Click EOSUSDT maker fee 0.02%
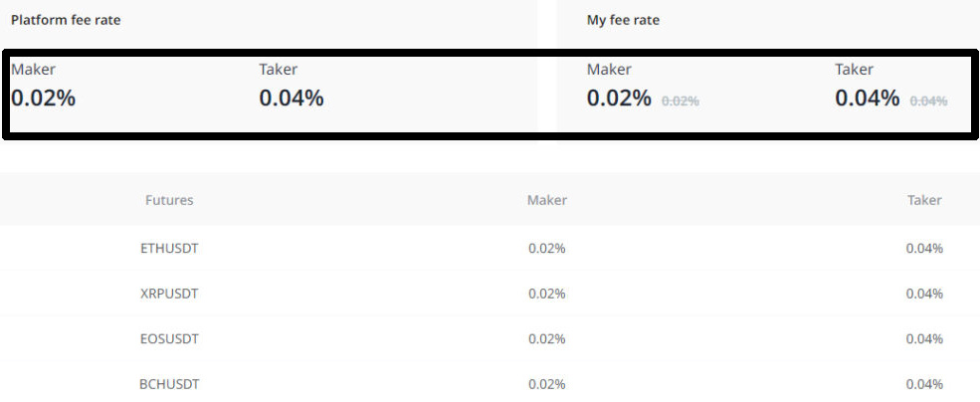Image resolution: width=980 pixels, height=402 pixels. 547,338
